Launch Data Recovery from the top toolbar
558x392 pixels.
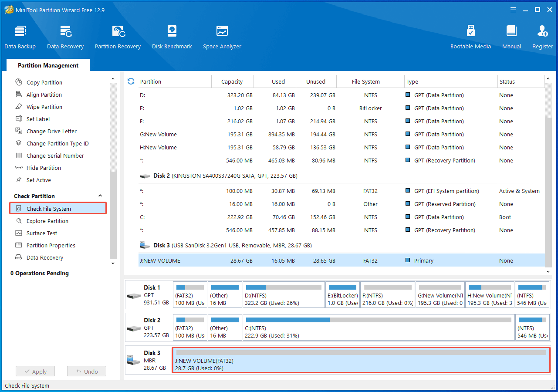pos(65,36)
